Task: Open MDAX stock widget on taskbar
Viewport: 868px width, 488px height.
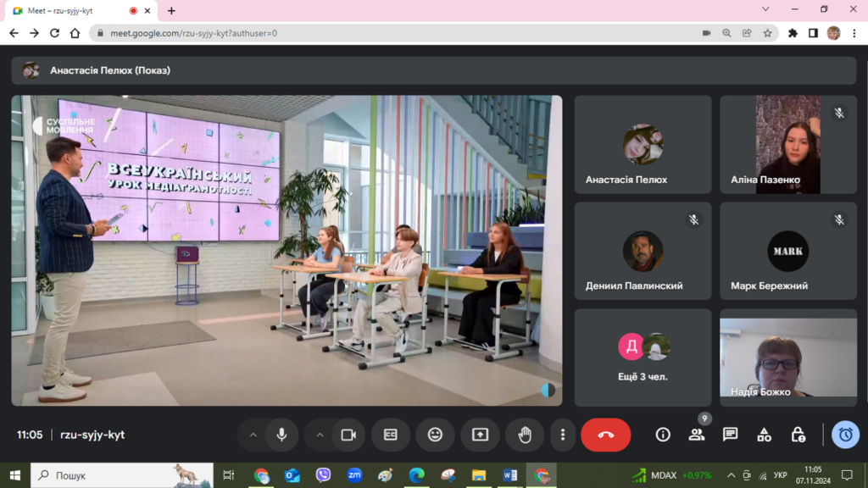Action: coord(671,475)
